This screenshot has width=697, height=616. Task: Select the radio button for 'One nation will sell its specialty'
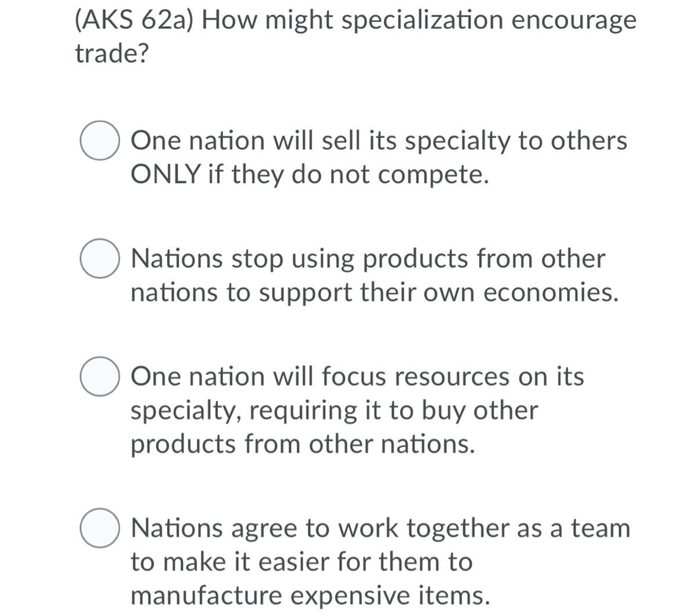100,141
